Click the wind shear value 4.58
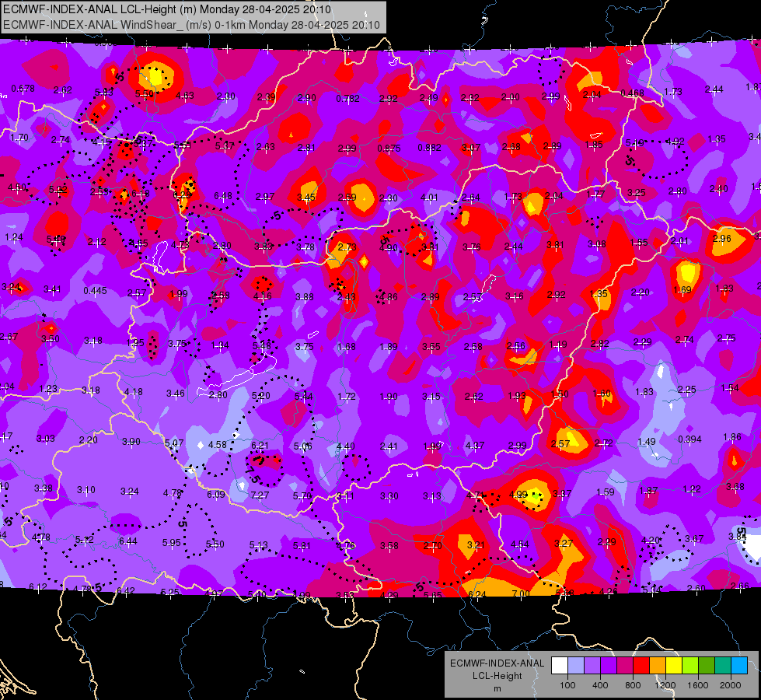 (x=218, y=444)
